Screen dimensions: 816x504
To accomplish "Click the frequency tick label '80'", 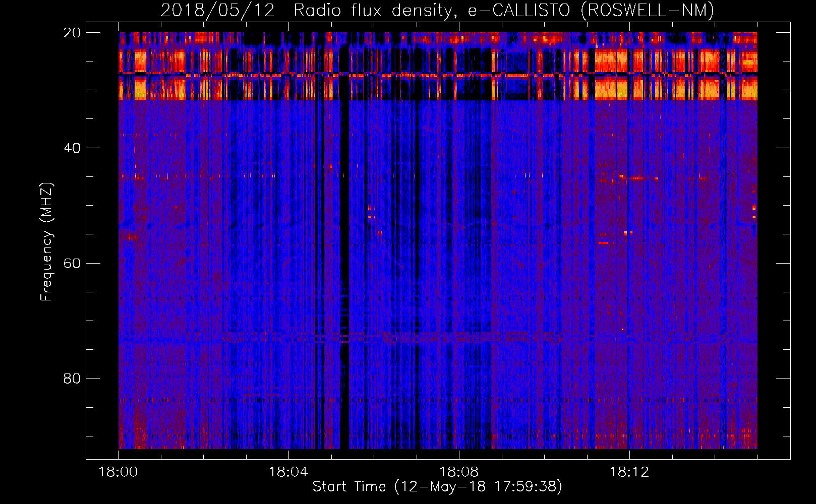I will (72, 379).
